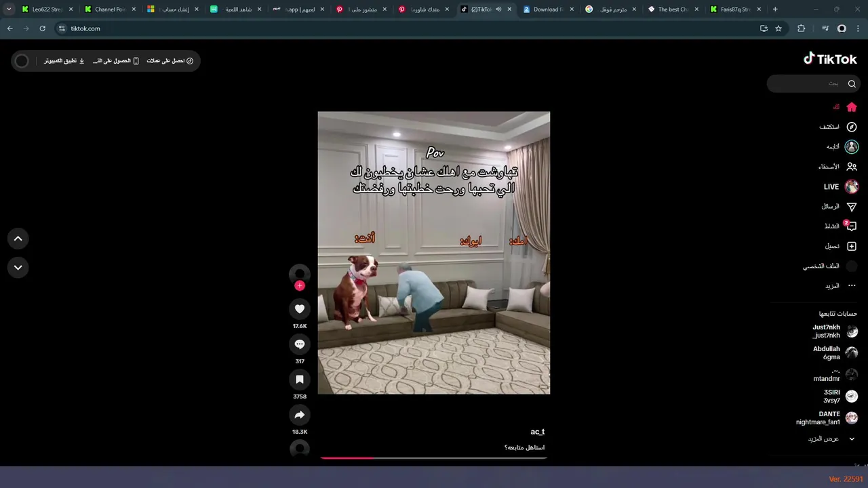The width and height of the screenshot is (868, 488).
Task: Open the media control icon in toolbar
Action: (825, 28)
